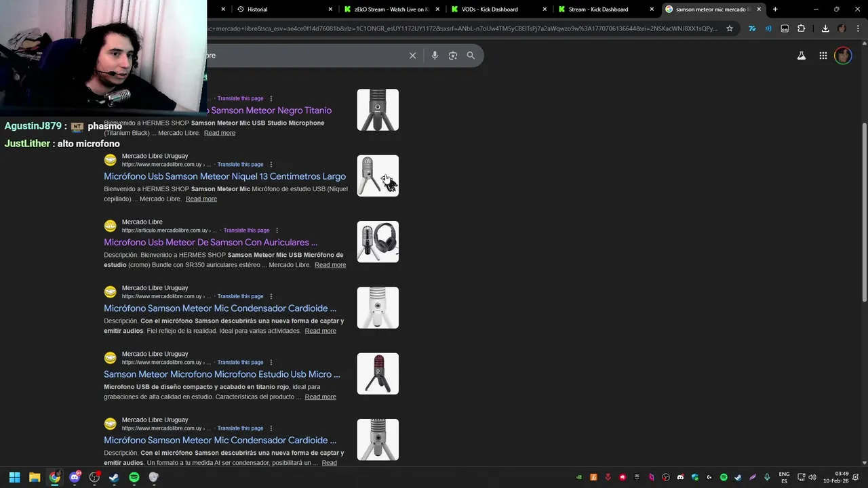Open the Chrome profile avatar in the toolbar

(842, 28)
